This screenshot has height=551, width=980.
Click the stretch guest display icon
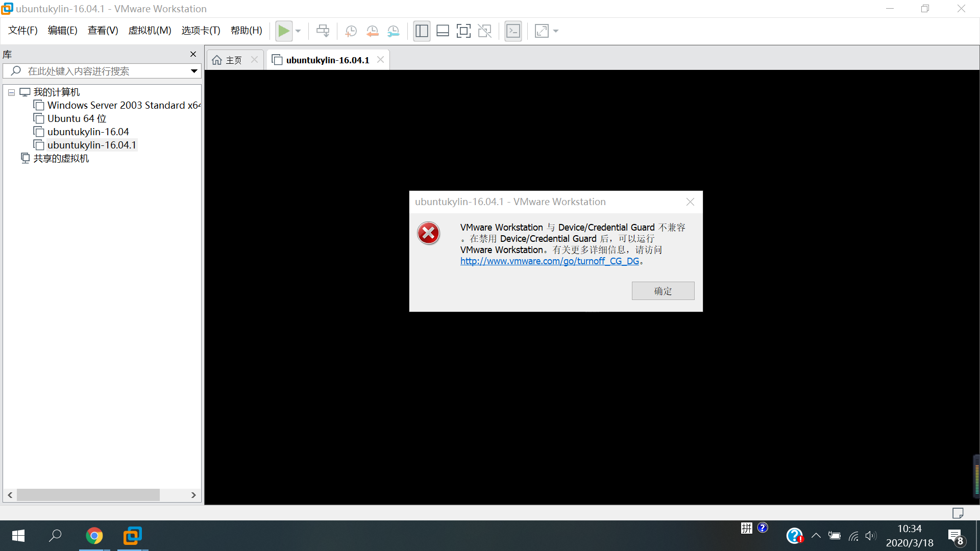[542, 31]
